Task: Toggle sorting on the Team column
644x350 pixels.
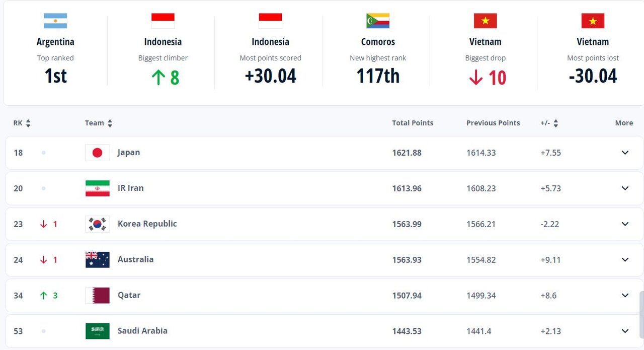Action: click(x=110, y=122)
